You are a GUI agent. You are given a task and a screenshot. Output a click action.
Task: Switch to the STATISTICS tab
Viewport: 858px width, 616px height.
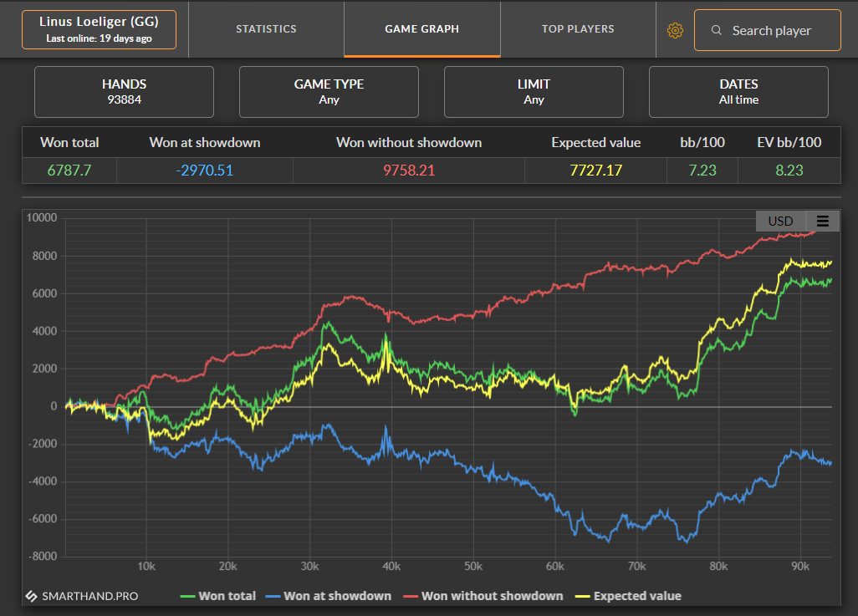pos(267,29)
